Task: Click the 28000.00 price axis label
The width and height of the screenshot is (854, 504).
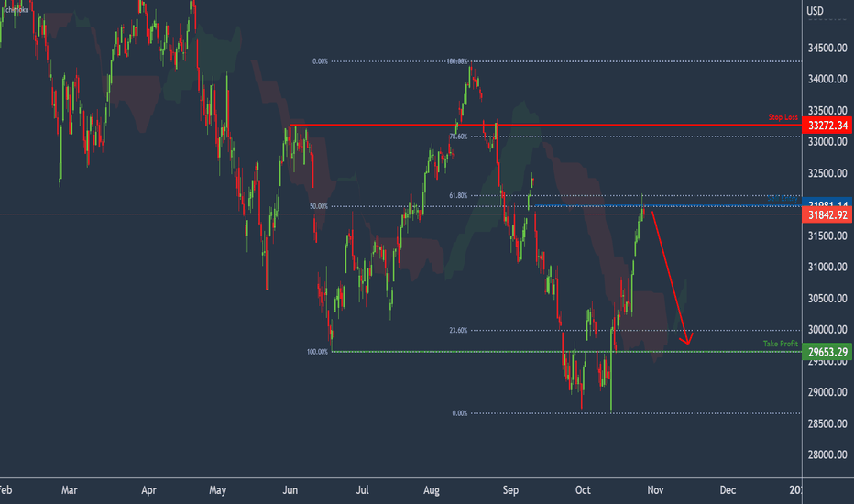Action: [827, 455]
